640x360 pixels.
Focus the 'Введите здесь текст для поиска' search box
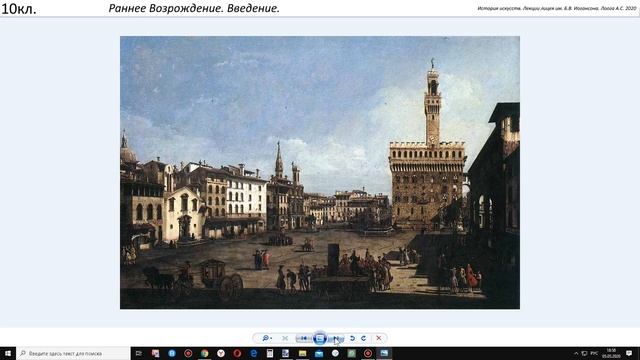(73, 353)
